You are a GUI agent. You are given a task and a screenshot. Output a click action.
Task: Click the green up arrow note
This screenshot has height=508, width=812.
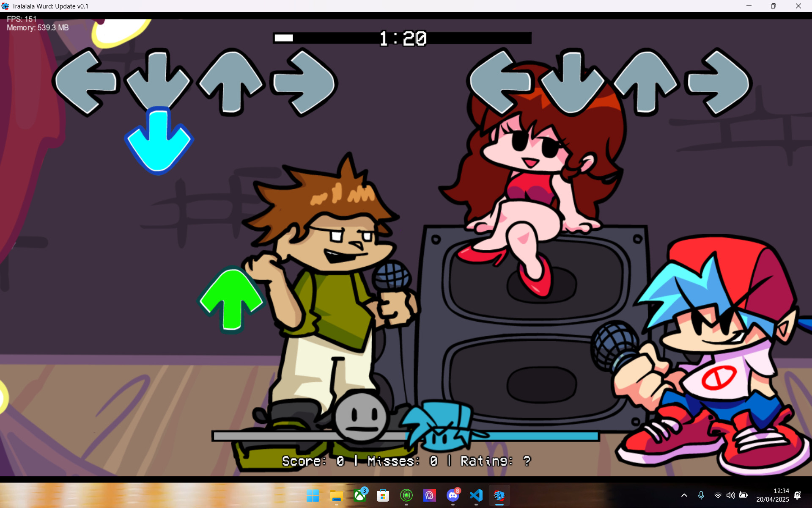tap(231, 299)
